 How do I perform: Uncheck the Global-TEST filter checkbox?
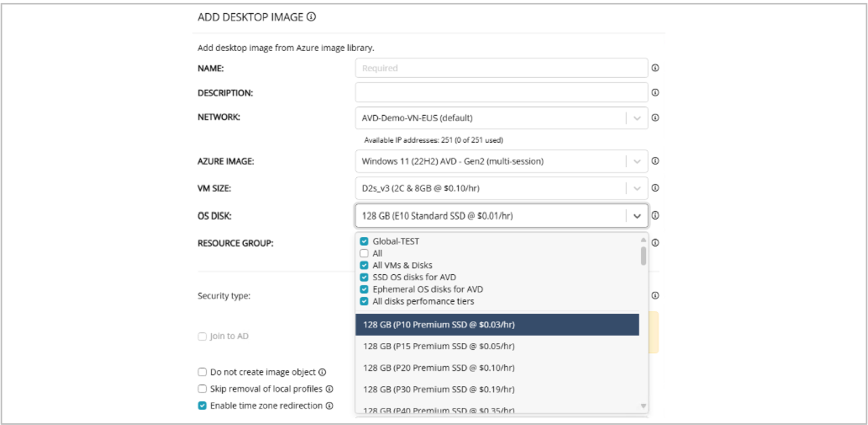[x=364, y=241]
